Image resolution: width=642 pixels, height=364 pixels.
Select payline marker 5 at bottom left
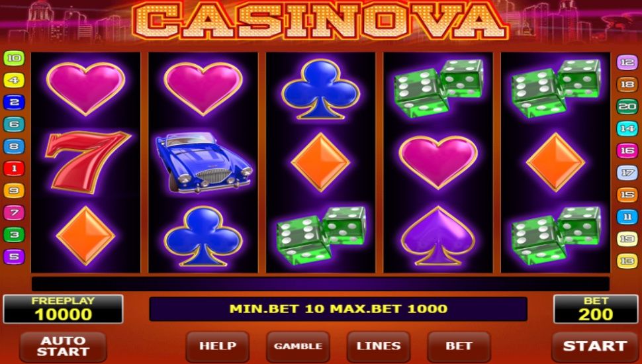[x=14, y=257]
